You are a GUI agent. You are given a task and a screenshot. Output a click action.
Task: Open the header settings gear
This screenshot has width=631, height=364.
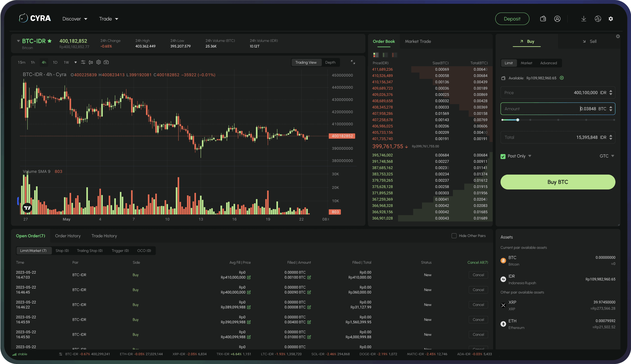611,19
